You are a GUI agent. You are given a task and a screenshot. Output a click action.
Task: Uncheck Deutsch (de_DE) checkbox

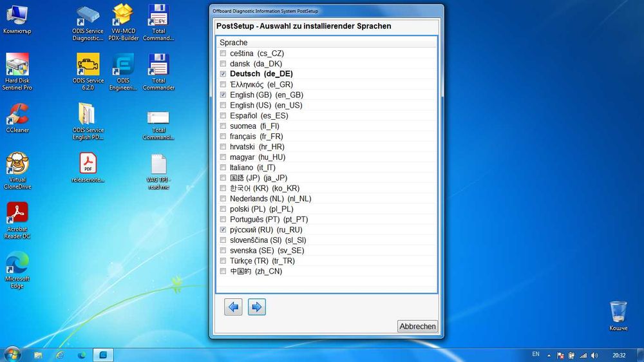point(223,74)
